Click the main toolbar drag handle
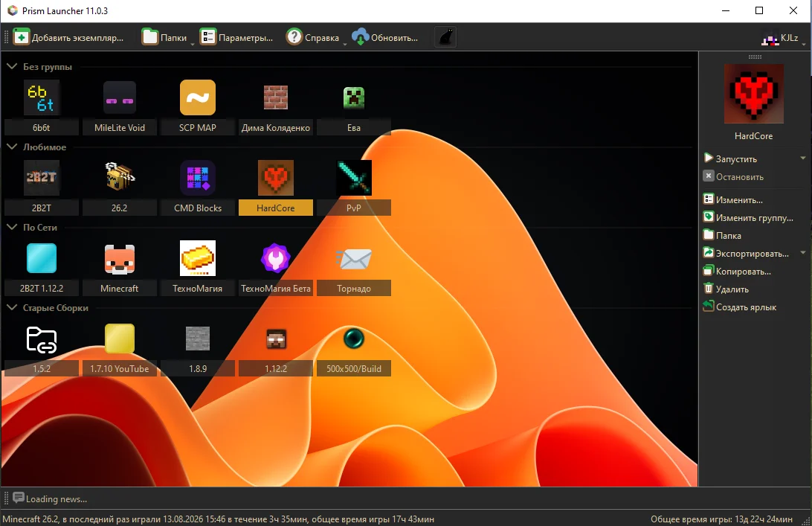 6,37
